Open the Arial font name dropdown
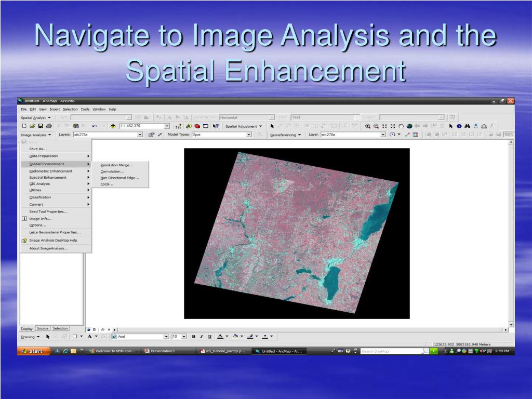The width and height of the screenshot is (532, 399). [166, 337]
